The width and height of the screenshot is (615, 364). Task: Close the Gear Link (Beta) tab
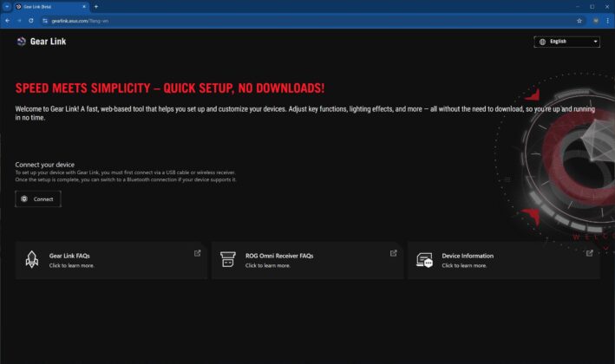84,7
